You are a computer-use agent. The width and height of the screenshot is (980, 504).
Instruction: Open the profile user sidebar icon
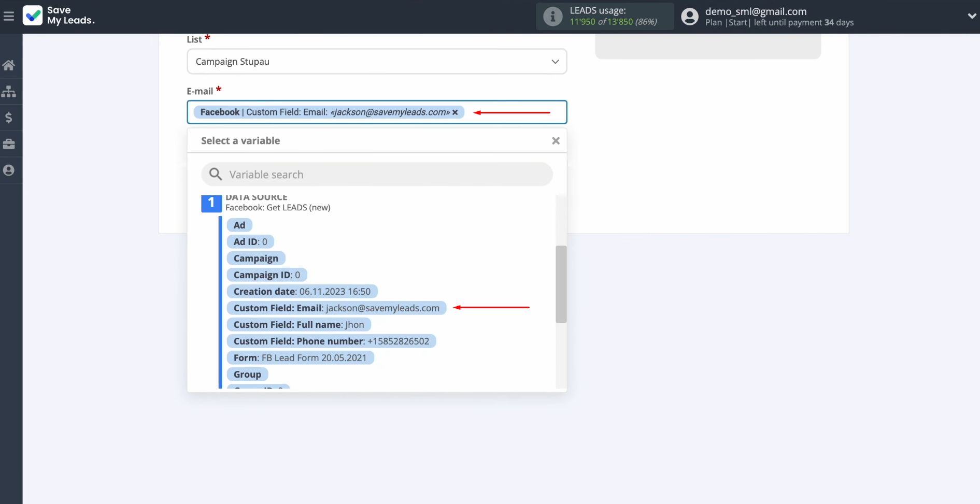click(x=9, y=170)
